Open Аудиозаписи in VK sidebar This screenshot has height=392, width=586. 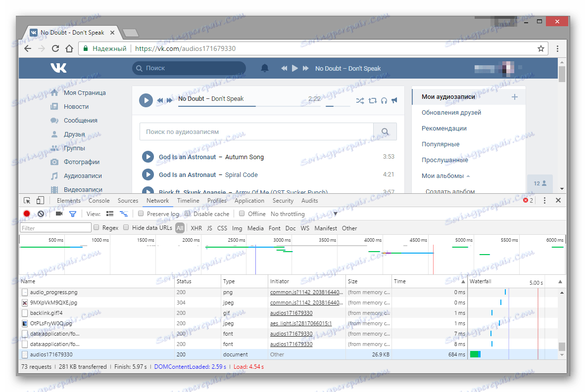click(x=83, y=175)
